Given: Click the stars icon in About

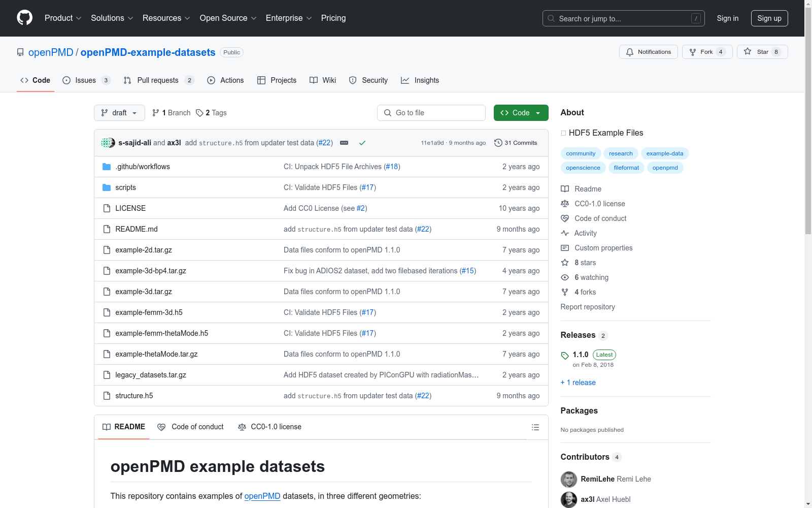Looking at the screenshot, I should point(565,263).
